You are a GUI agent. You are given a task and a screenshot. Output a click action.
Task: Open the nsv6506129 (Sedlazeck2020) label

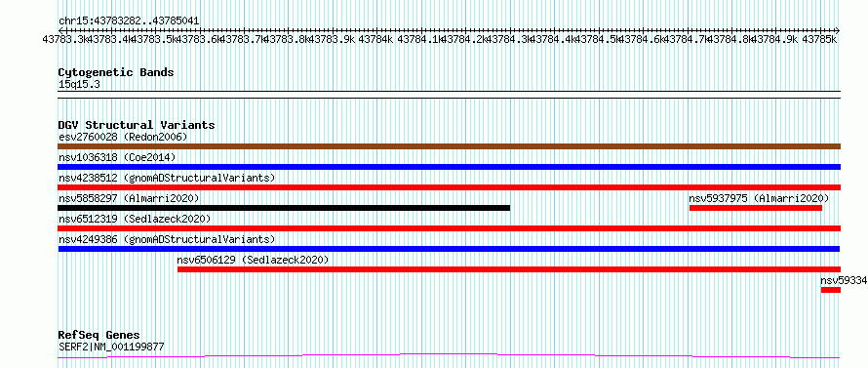coord(253,260)
